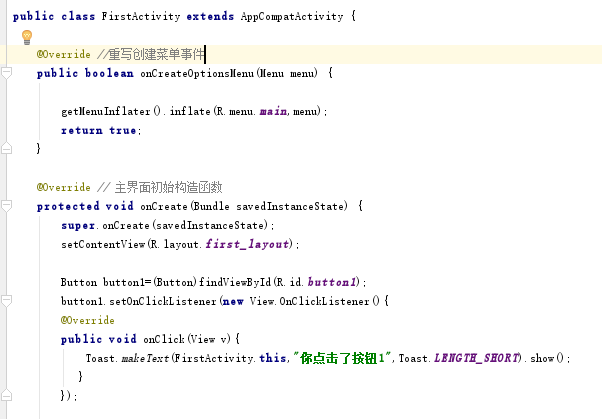This screenshot has height=419, width=602.
Task: Click @Override annotation above onClick
Action: click(88, 320)
